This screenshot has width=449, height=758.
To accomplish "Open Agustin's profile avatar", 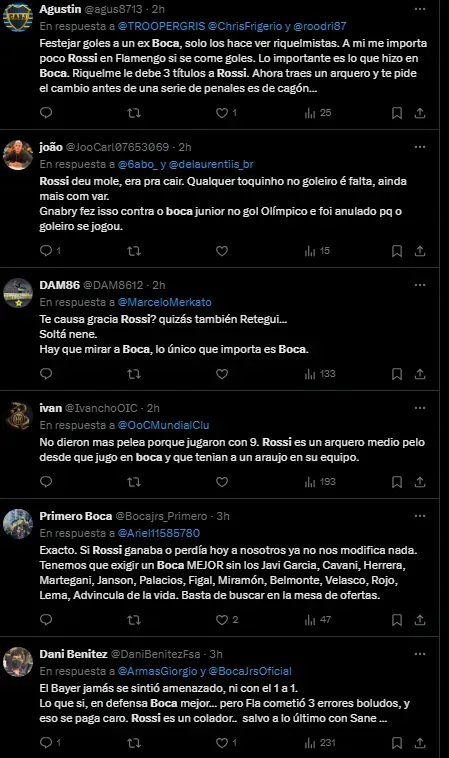I will 18,17.
